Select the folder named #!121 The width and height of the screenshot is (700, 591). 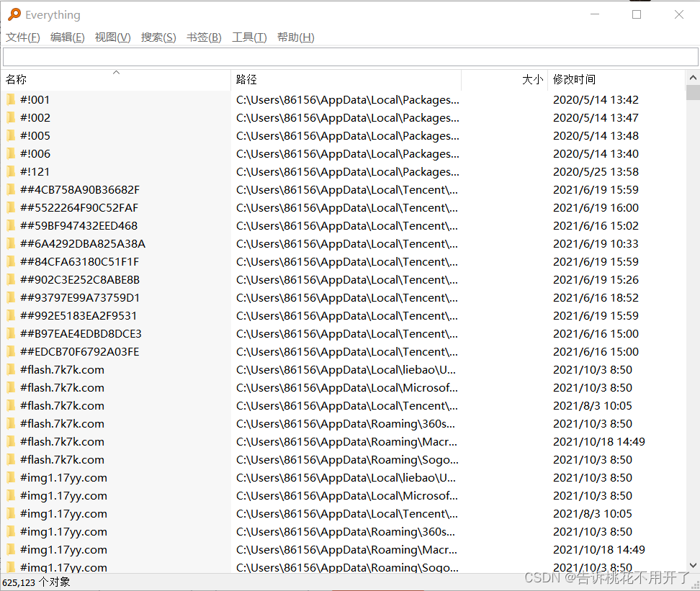click(35, 171)
